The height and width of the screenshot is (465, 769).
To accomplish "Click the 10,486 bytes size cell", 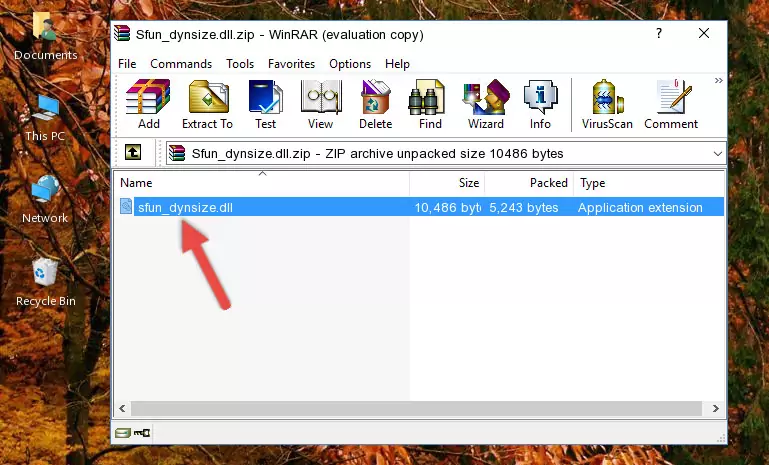I will (x=447, y=207).
